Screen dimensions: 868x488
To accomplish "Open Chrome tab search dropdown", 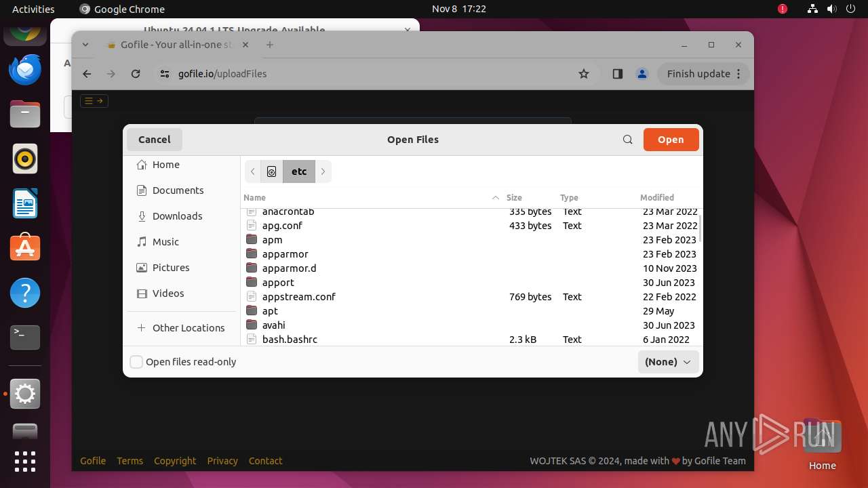I will tap(85, 45).
